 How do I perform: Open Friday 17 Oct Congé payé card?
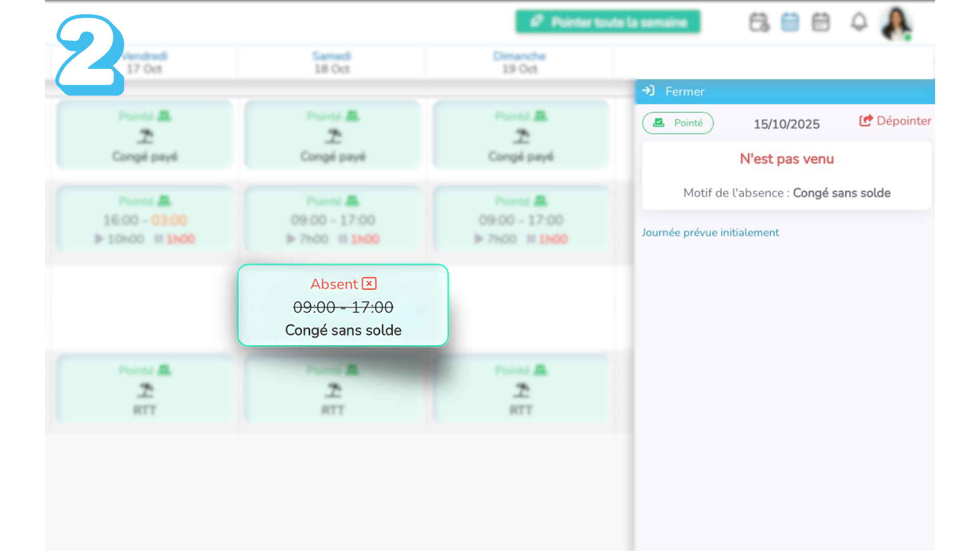tap(144, 135)
